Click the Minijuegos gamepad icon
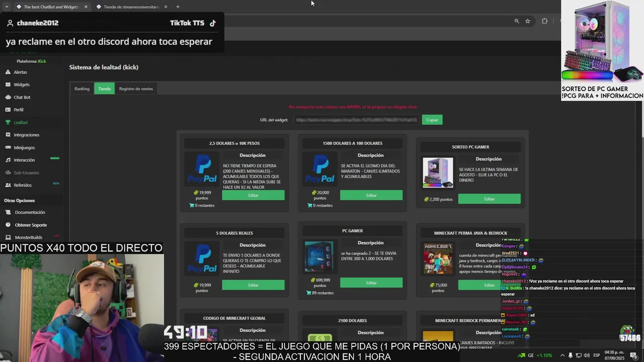The height and width of the screenshot is (362, 644). [8, 147]
